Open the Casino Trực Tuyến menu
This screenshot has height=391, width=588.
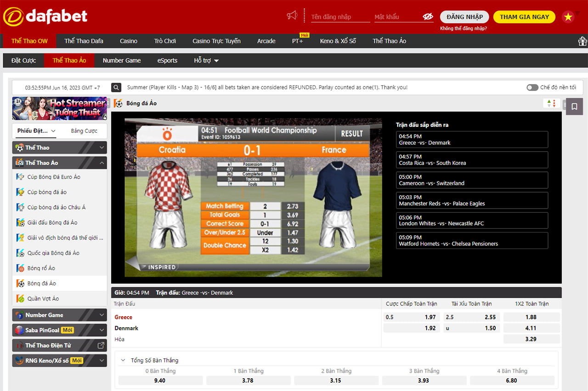coord(216,41)
